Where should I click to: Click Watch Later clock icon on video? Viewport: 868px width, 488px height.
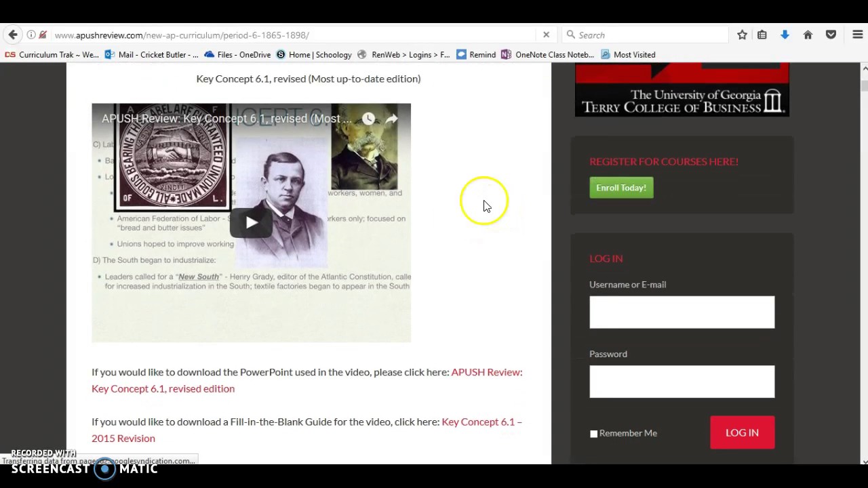tap(368, 119)
